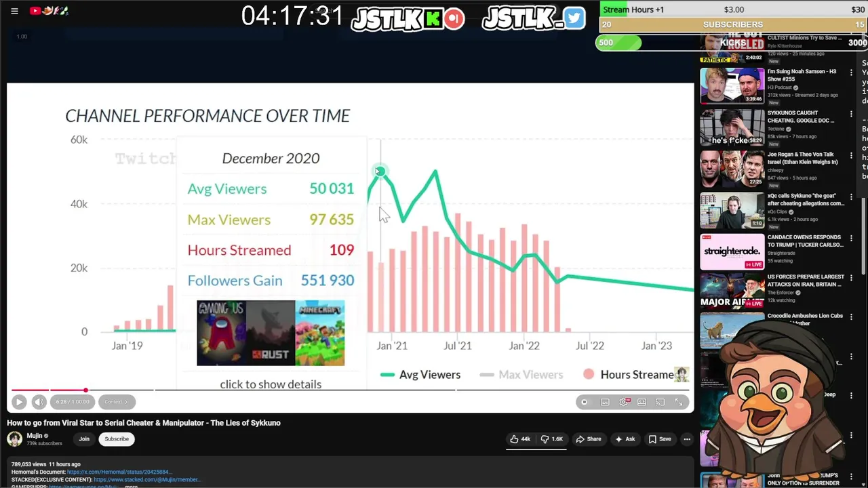Screen dimensions: 868x488
Task: Open options menu for Crocodile Ambushes video
Action: tap(851, 317)
